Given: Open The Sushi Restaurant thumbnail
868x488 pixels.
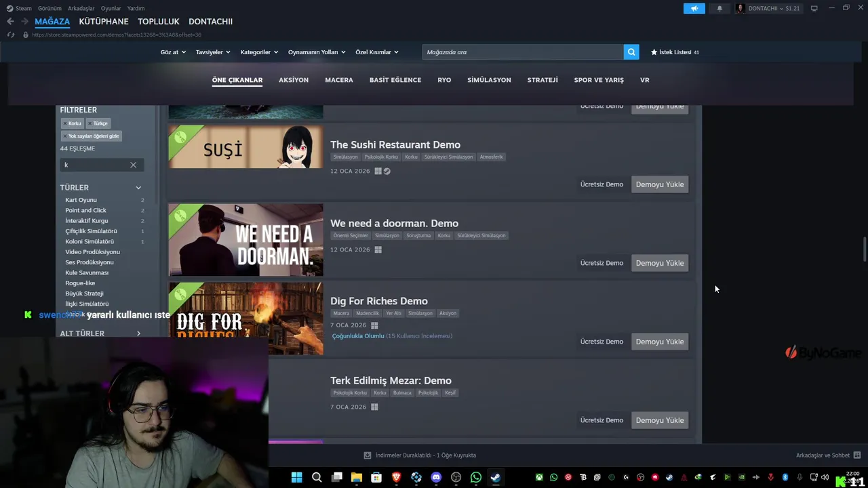Looking at the screenshot, I should (245, 147).
